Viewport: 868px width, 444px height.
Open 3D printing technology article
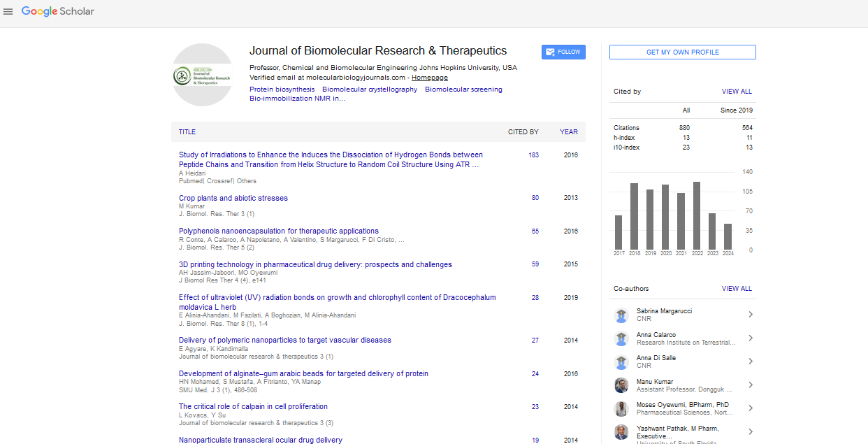tap(315, 264)
